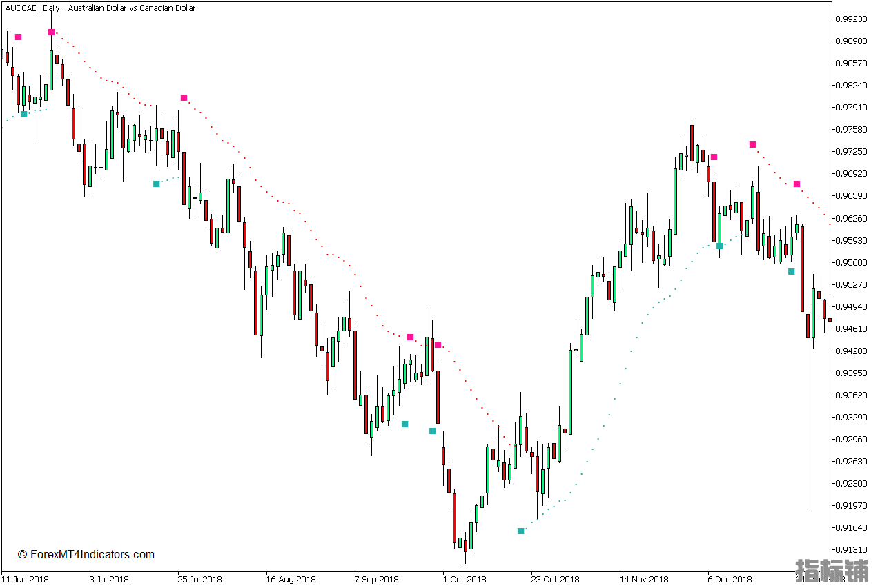Screen dimensions: 880x588
Task: Click the teal square marker at July's dotted line start
Action: tap(156, 184)
